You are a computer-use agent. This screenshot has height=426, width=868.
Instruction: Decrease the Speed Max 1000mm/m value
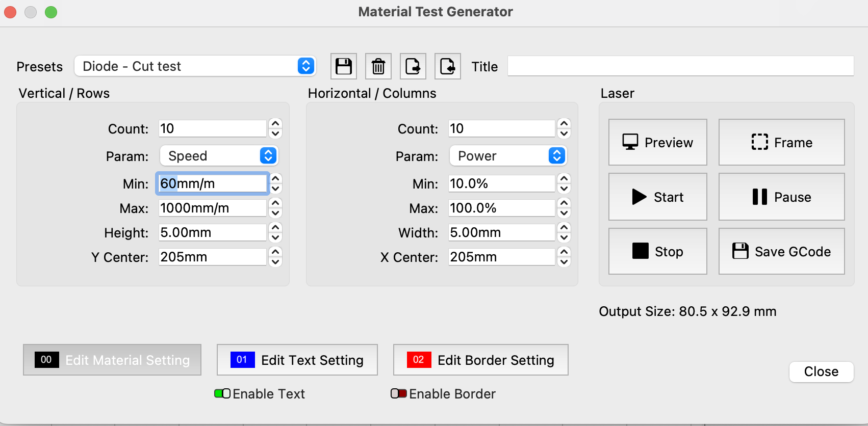point(275,214)
